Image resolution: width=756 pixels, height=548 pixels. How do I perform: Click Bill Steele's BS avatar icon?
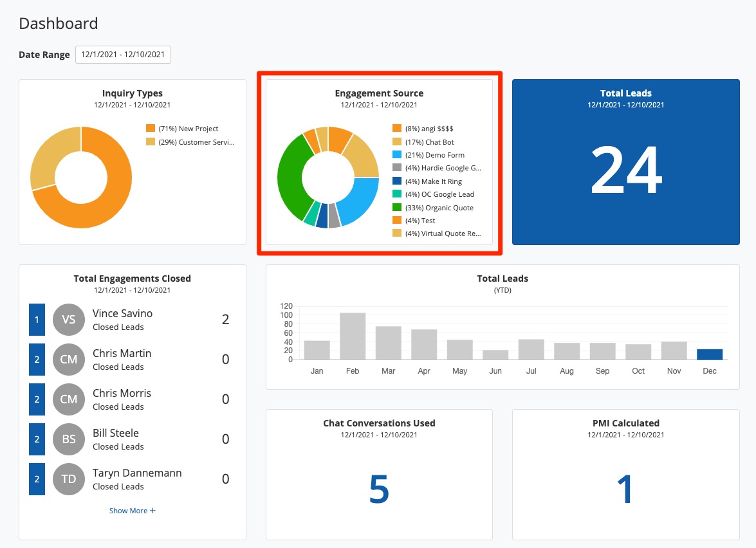tap(69, 439)
